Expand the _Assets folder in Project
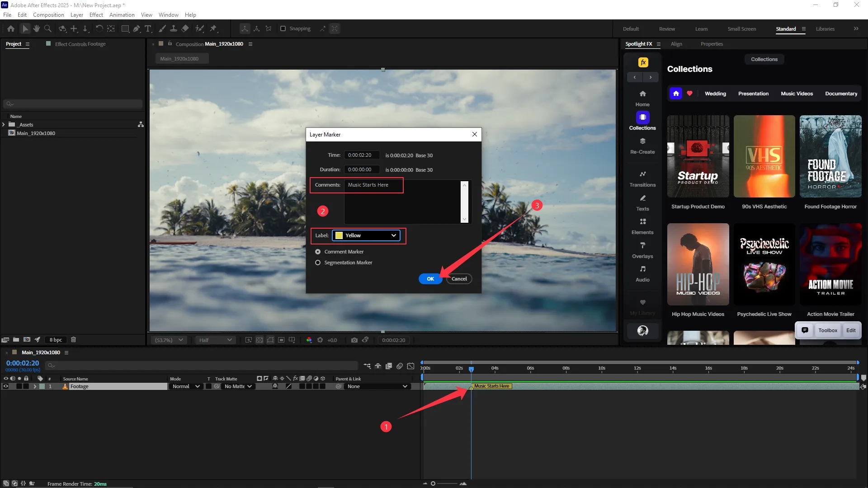This screenshot has height=488, width=868. point(4,125)
